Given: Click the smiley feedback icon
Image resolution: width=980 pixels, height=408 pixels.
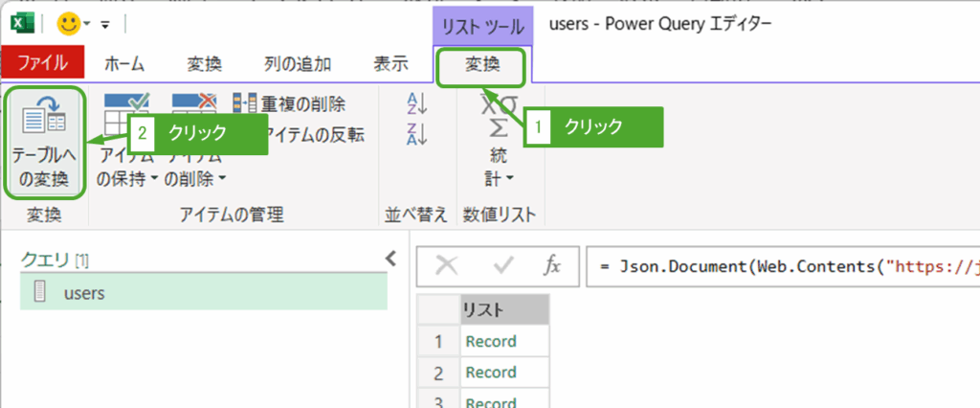Looking at the screenshot, I should pos(67,23).
